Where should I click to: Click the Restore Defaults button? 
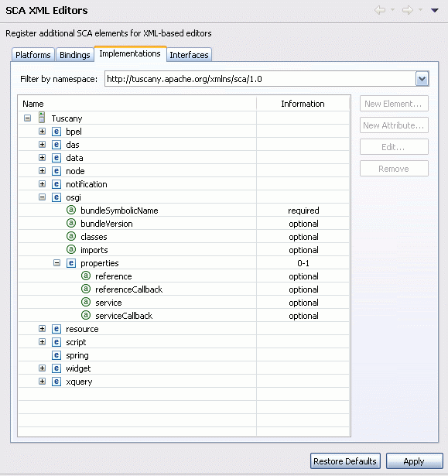pos(345,461)
